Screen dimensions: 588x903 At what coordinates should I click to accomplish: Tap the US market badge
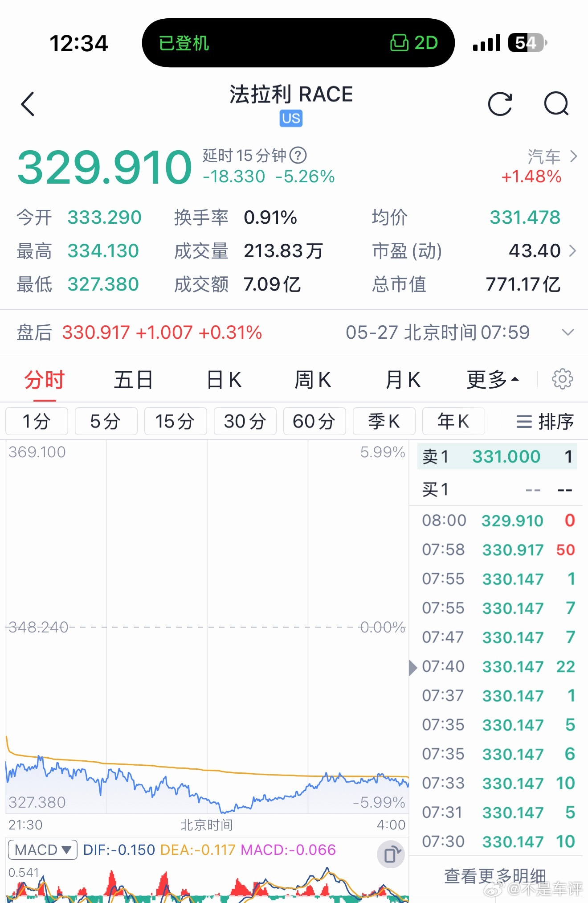[291, 119]
